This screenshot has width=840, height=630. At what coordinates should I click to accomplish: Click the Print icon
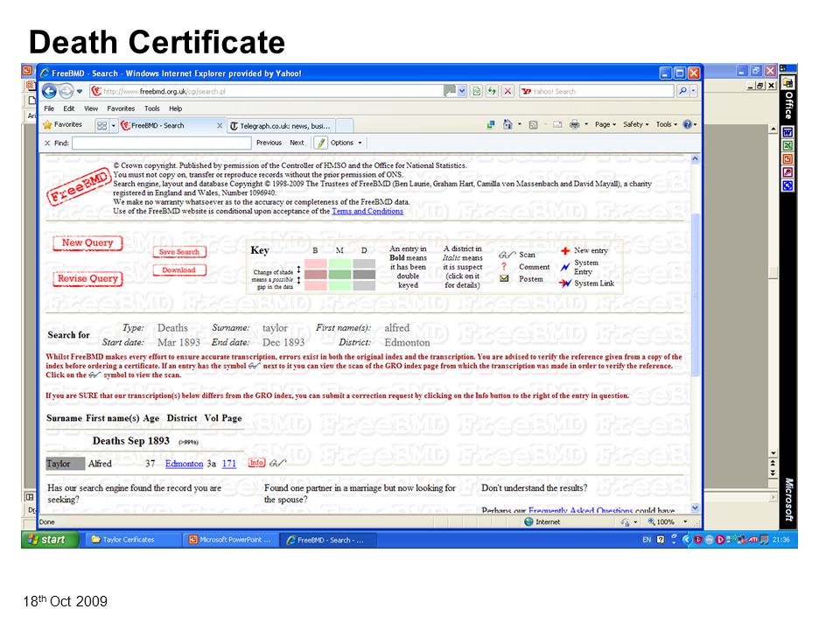[574, 125]
